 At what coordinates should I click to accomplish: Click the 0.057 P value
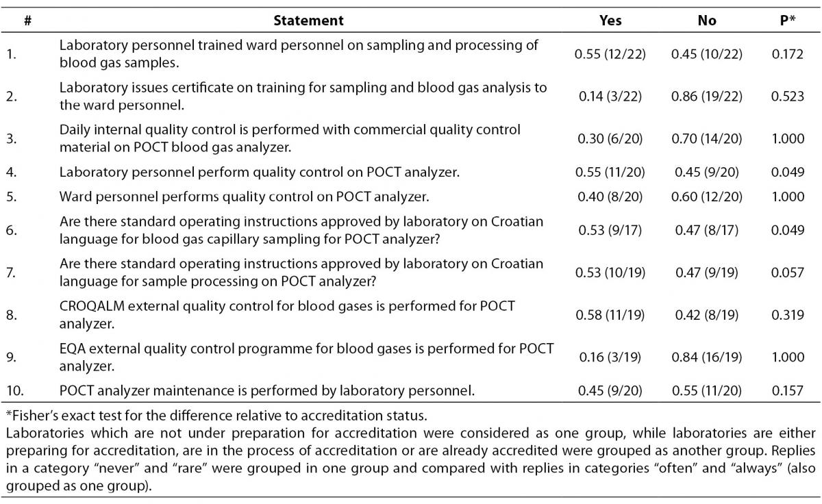(x=786, y=273)
